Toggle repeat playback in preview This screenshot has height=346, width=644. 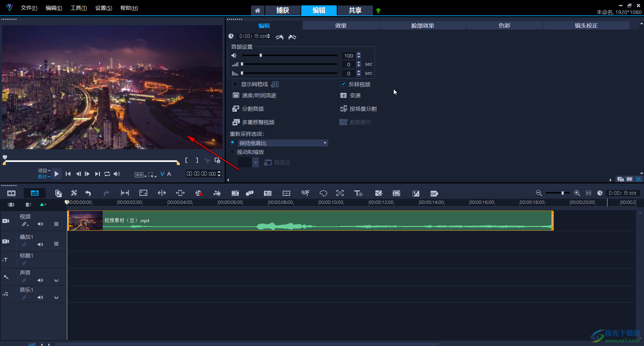[107, 174]
